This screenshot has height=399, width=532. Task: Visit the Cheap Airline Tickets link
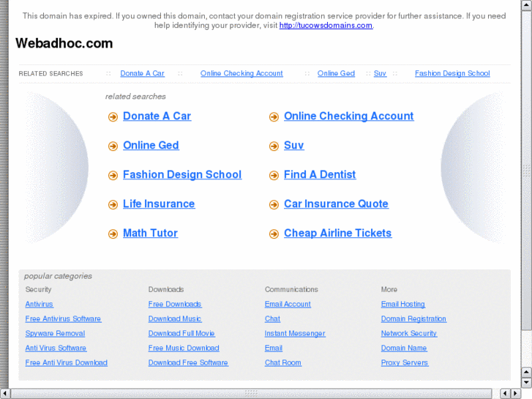pyautogui.click(x=337, y=233)
